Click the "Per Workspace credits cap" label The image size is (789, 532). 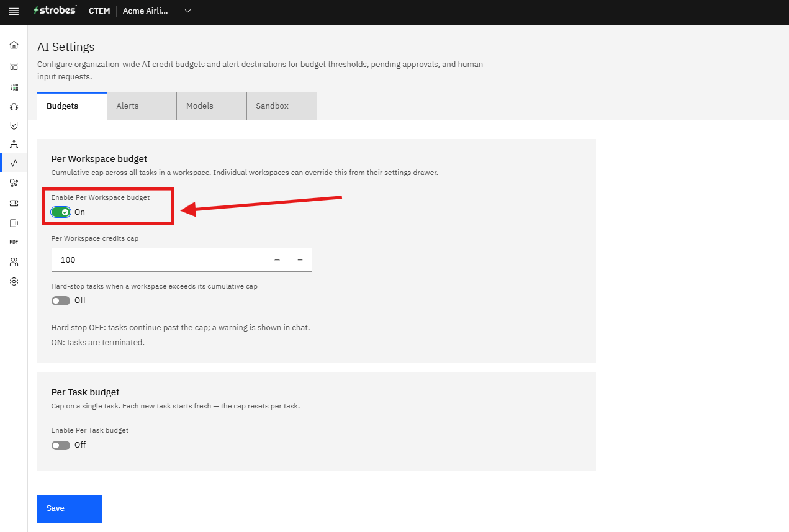click(95, 238)
